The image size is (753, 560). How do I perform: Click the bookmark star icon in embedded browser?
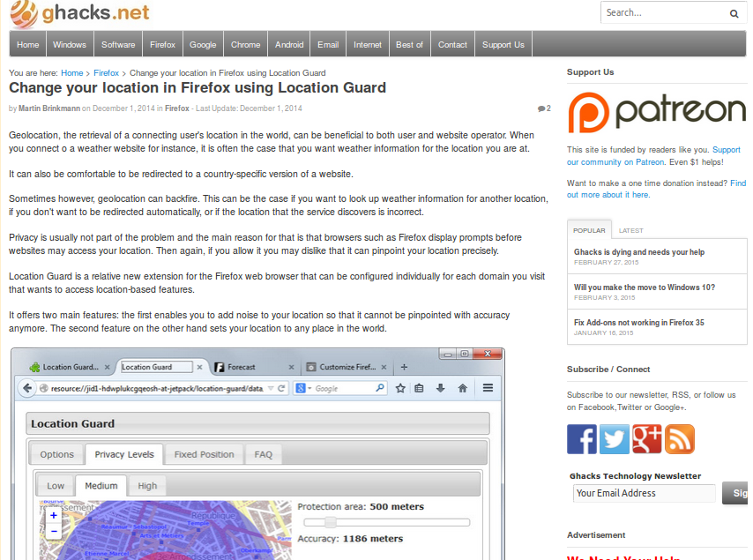point(400,388)
